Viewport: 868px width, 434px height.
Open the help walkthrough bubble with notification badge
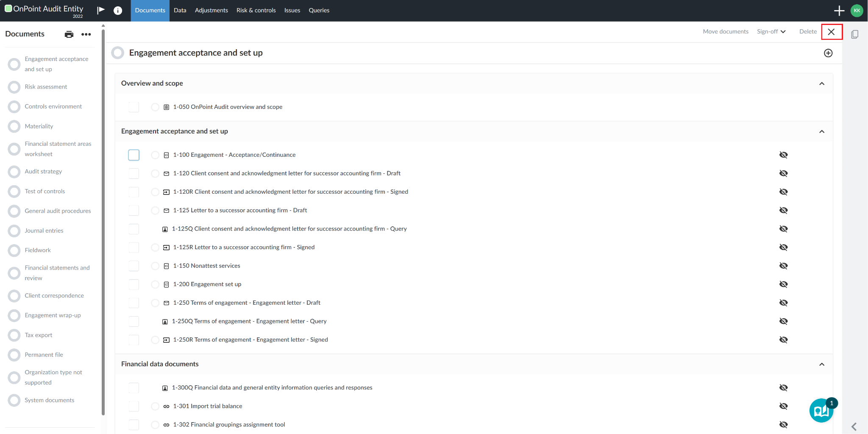click(x=821, y=410)
